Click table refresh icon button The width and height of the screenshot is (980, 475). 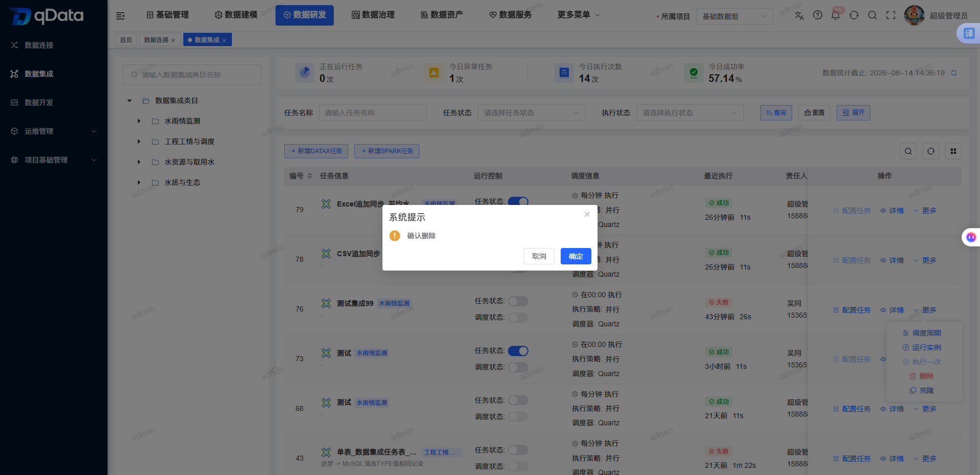[x=931, y=151]
